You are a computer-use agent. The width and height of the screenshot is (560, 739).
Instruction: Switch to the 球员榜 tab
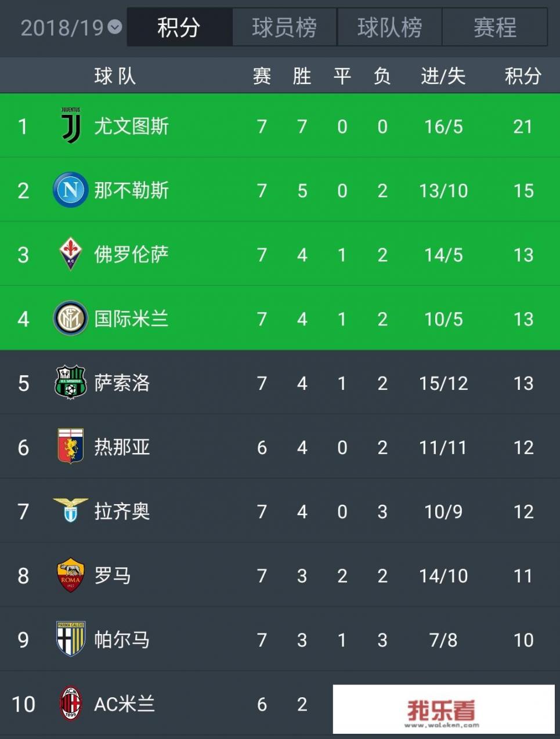[284, 27]
